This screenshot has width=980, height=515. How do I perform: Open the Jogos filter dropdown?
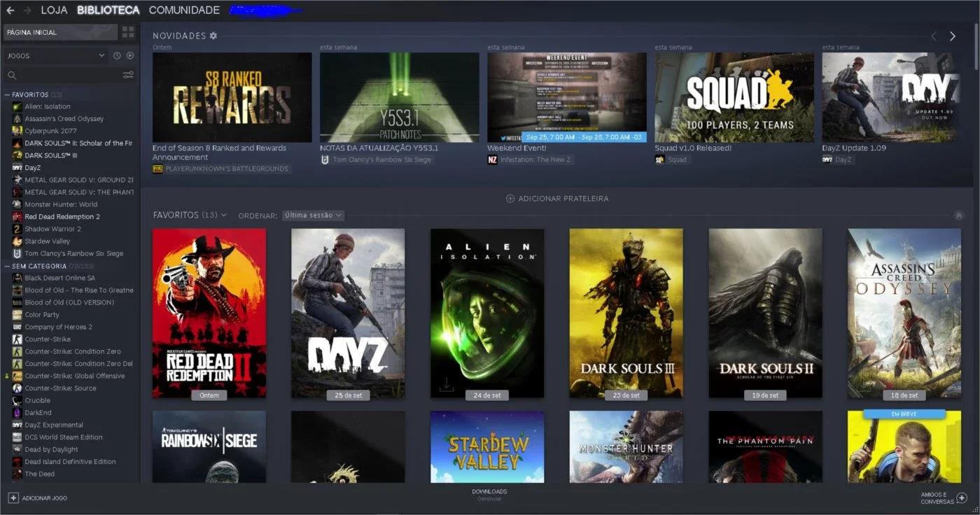click(55, 55)
